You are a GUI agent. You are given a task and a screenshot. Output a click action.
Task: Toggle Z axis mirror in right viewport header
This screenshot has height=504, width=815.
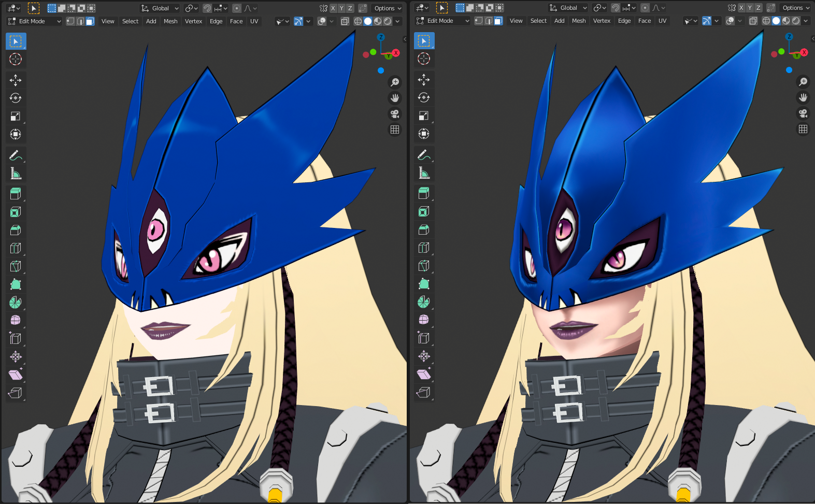(758, 8)
